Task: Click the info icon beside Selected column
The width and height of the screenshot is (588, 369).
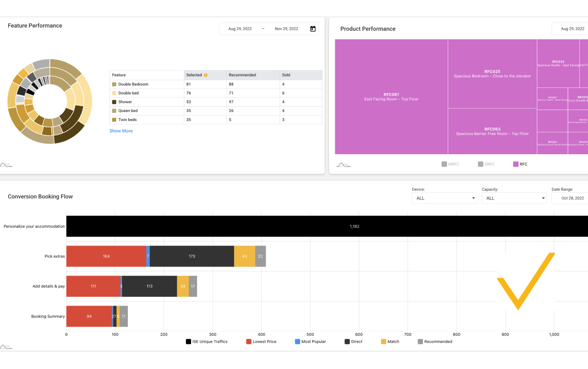Action: 206,75
